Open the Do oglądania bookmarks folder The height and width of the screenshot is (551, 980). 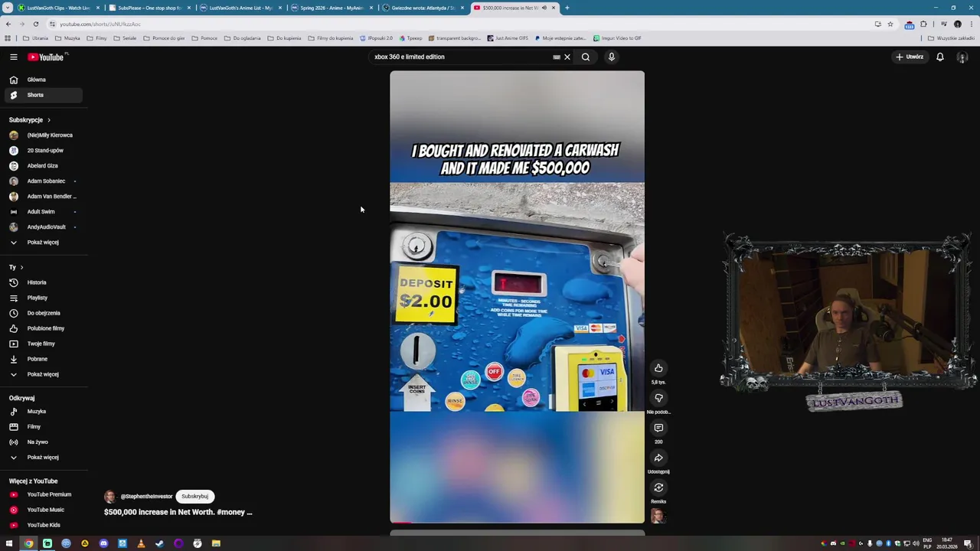pos(242,38)
